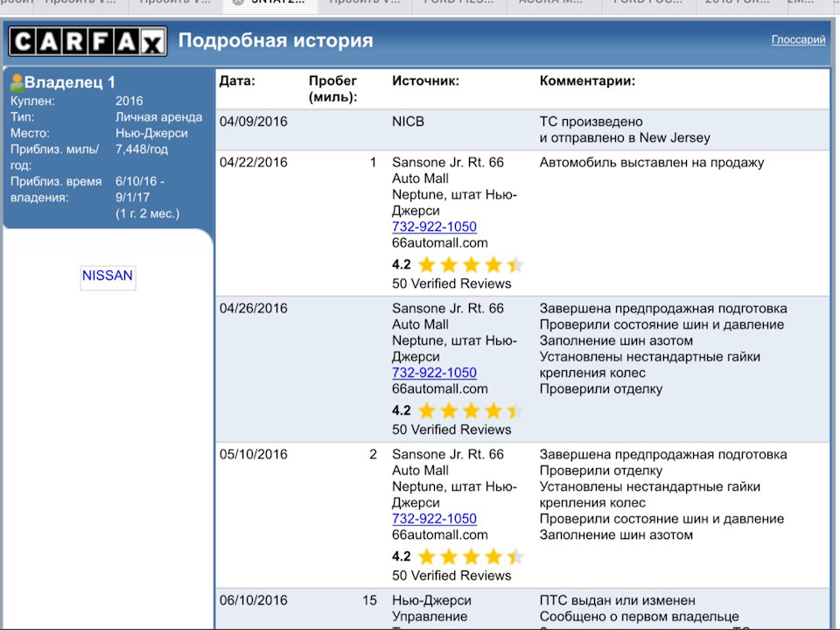Screen dimensions: 840x630
Task: Click the 'Личная аренда' owner type value
Action: click(x=158, y=117)
